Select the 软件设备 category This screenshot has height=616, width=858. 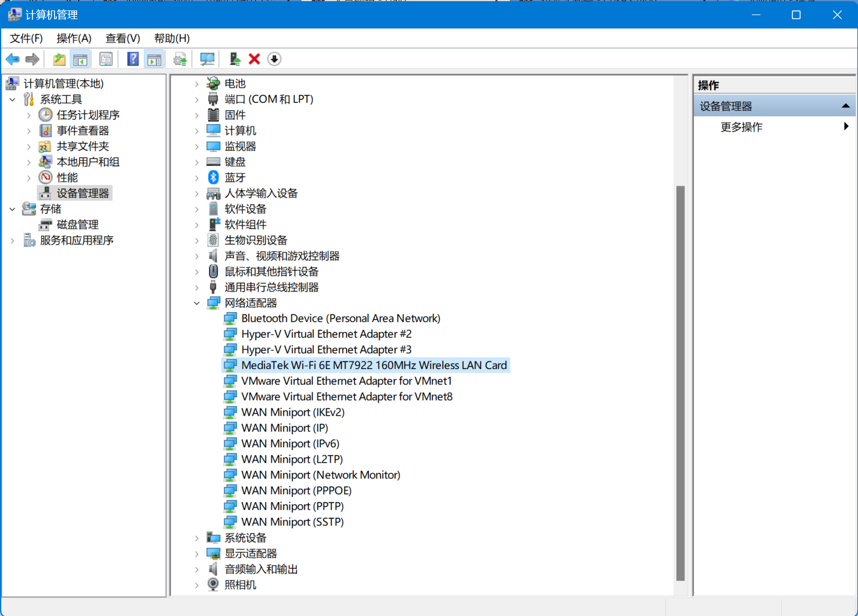pos(245,209)
